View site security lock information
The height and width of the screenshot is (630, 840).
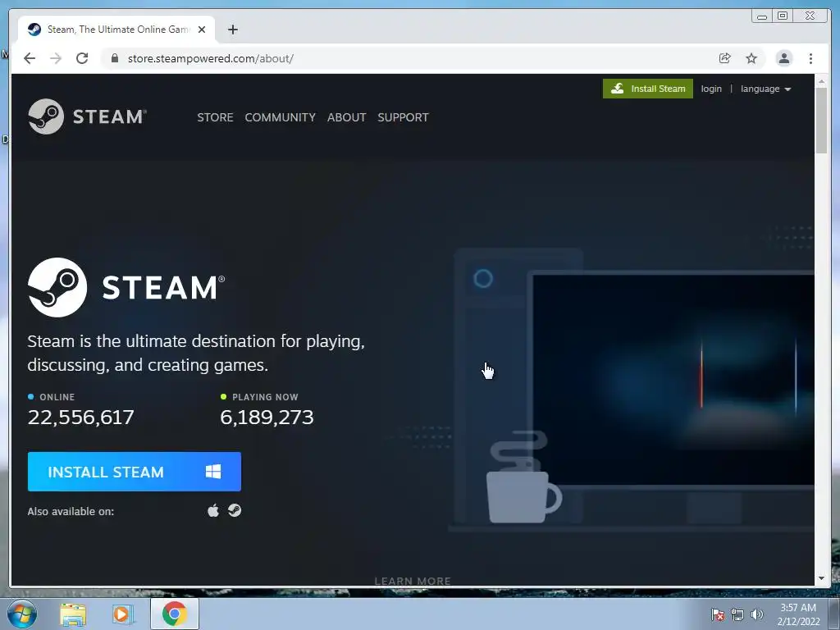pos(114,58)
